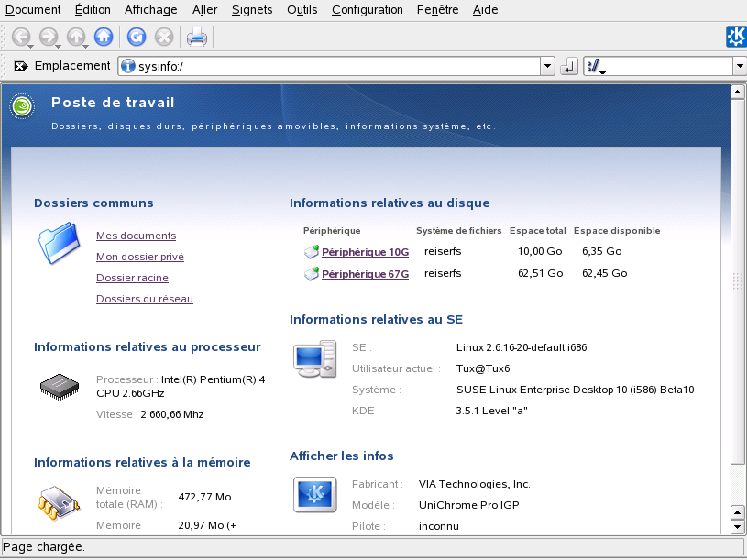Open the Document menu
This screenshot has height=560, width=747.
33,9
